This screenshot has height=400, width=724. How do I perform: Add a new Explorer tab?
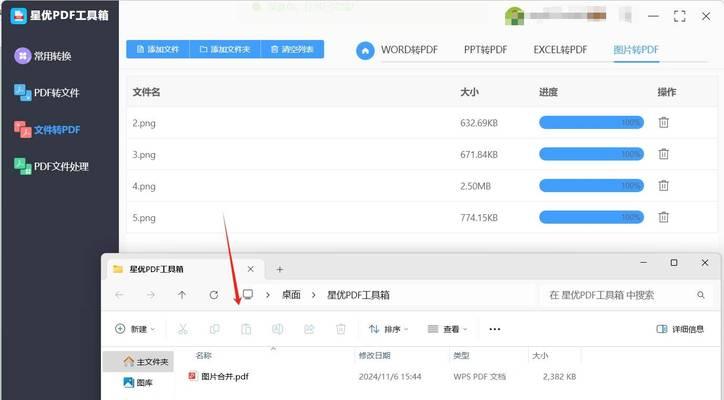click(279, 269)
